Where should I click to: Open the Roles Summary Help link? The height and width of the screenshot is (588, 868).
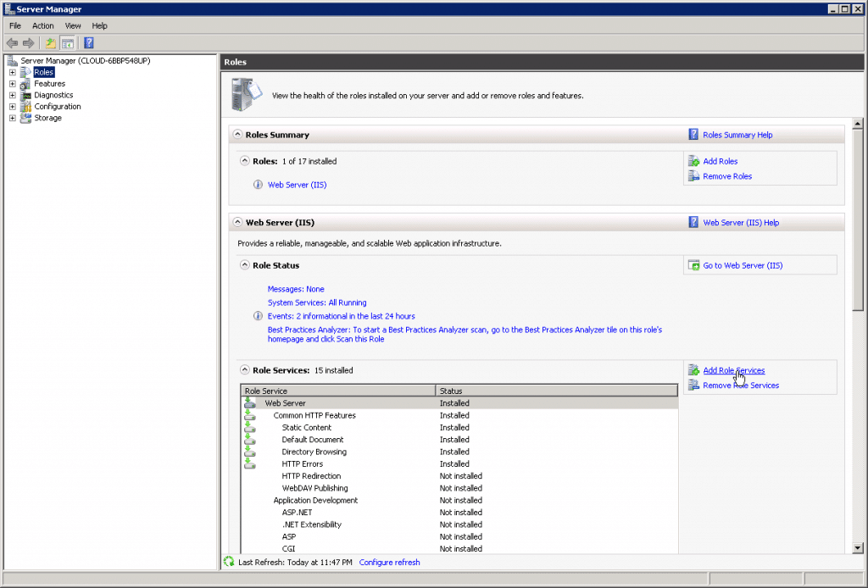737,135
